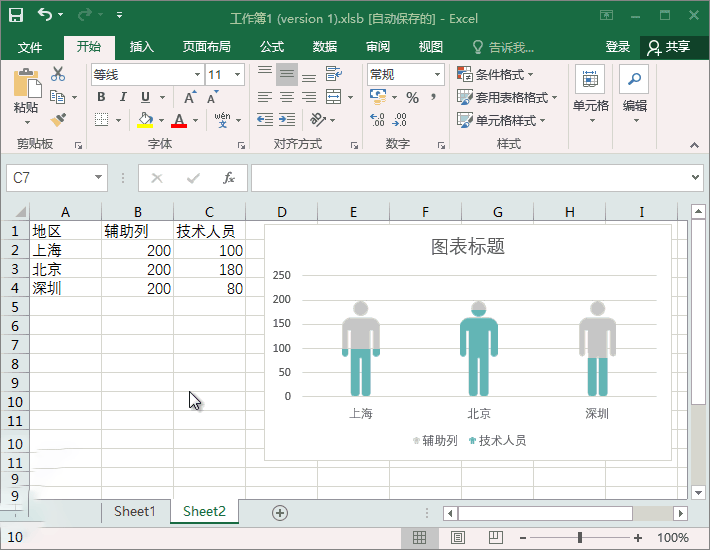Click the center align icon
Screen dimensions: 710x550
287,97
